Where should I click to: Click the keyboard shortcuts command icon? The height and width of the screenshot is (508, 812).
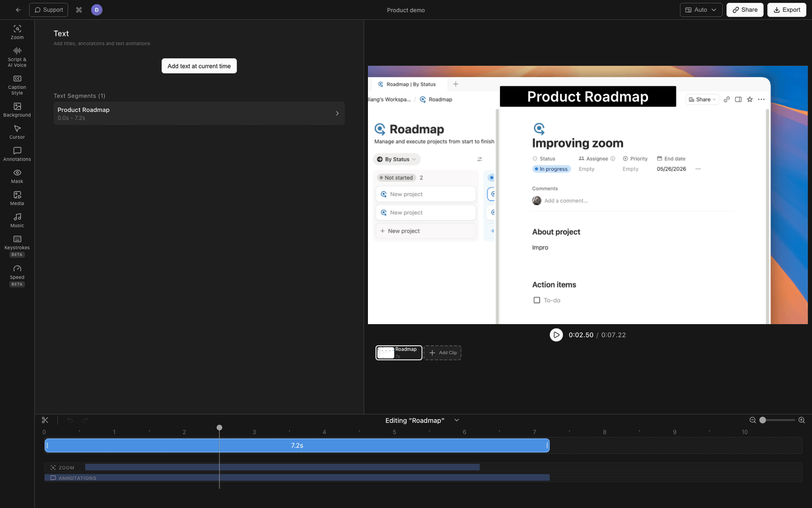click(x=79, y=10)
